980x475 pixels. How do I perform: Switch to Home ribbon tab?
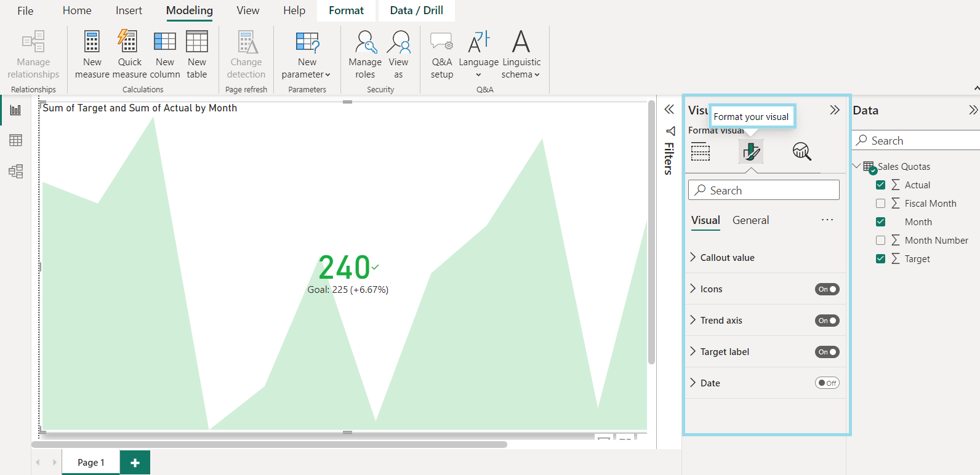[x=77, y=10]
